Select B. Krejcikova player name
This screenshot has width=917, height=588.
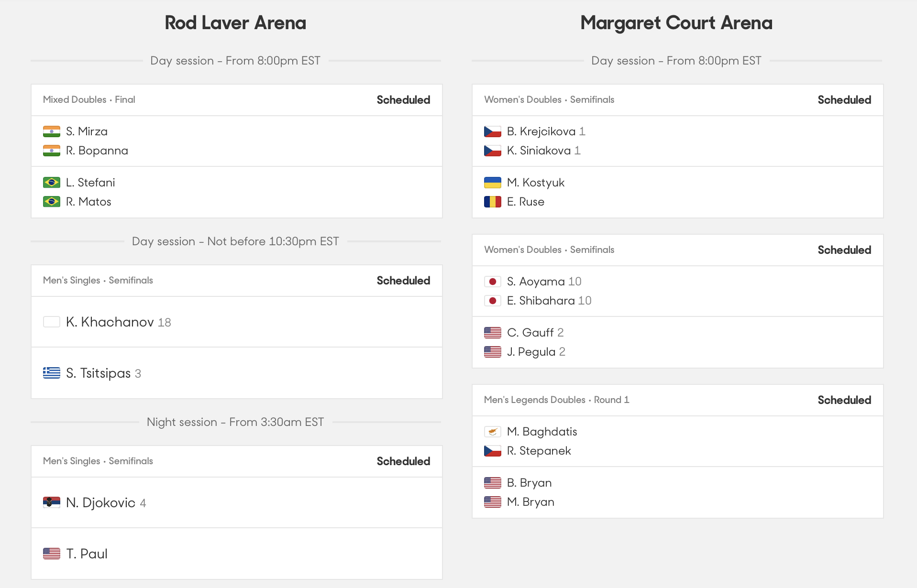coord(541,131)
